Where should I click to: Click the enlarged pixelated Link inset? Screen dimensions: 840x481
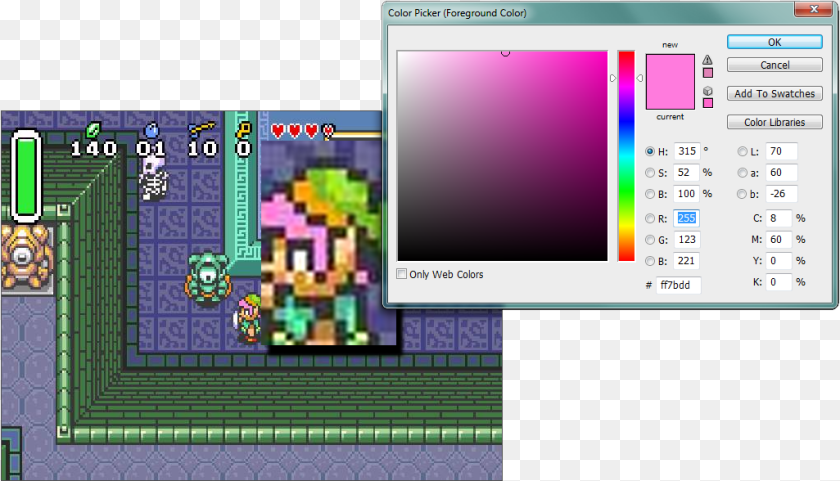click(329, 244)
